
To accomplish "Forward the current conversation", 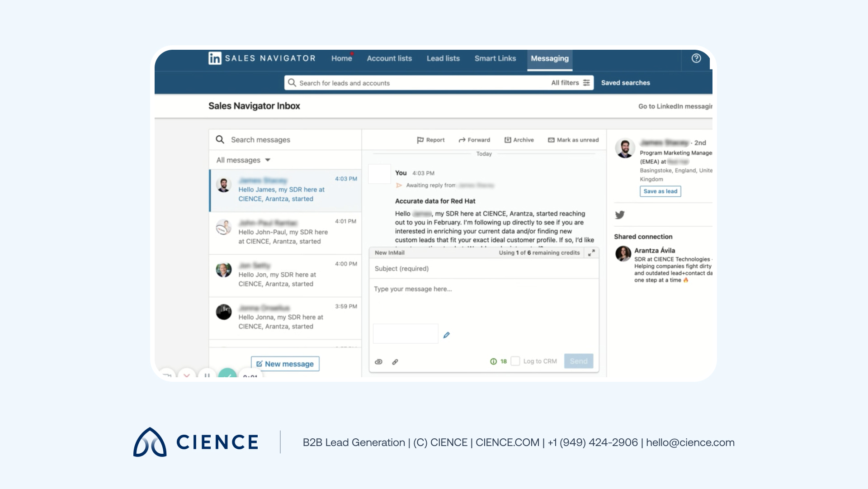I will [474, 140].
